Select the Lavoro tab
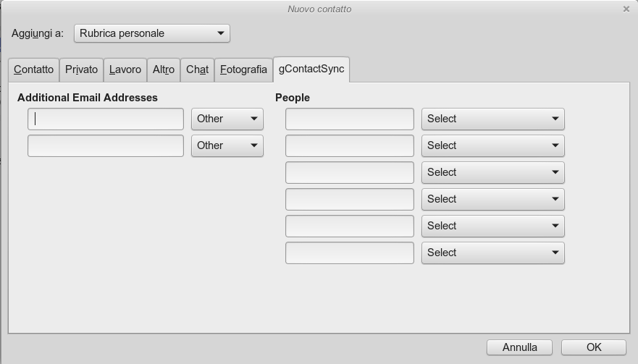638x364 pixels. 125,70
